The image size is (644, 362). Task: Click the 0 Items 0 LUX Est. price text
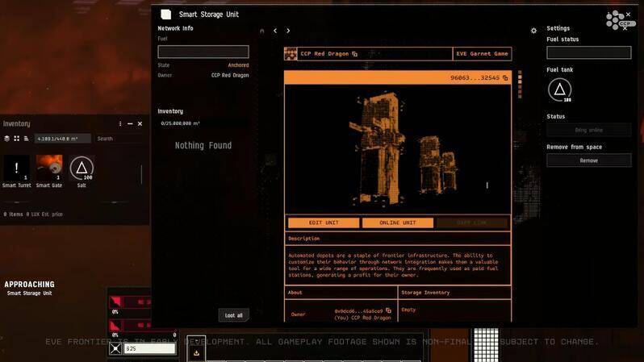(33, 214)
